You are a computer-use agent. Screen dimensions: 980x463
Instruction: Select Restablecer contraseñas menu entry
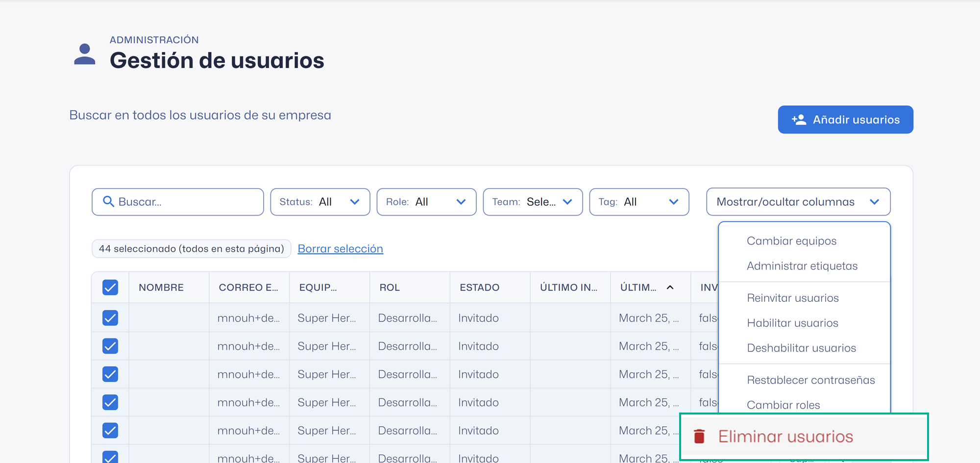coord(810,380)
